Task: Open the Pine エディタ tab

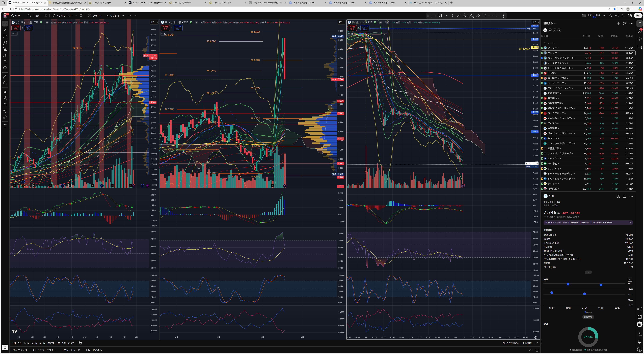Action: pos(20,350)
